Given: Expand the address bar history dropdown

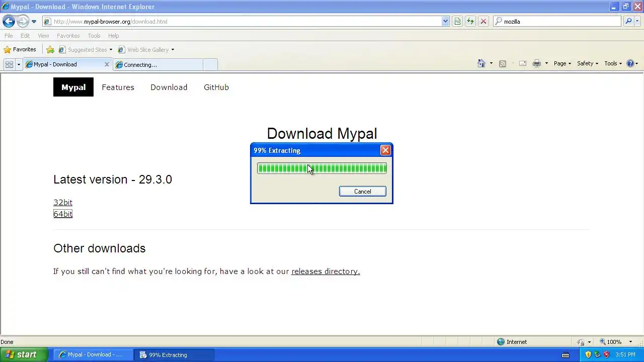Looking at the screenshot, I should coord(445,22).
